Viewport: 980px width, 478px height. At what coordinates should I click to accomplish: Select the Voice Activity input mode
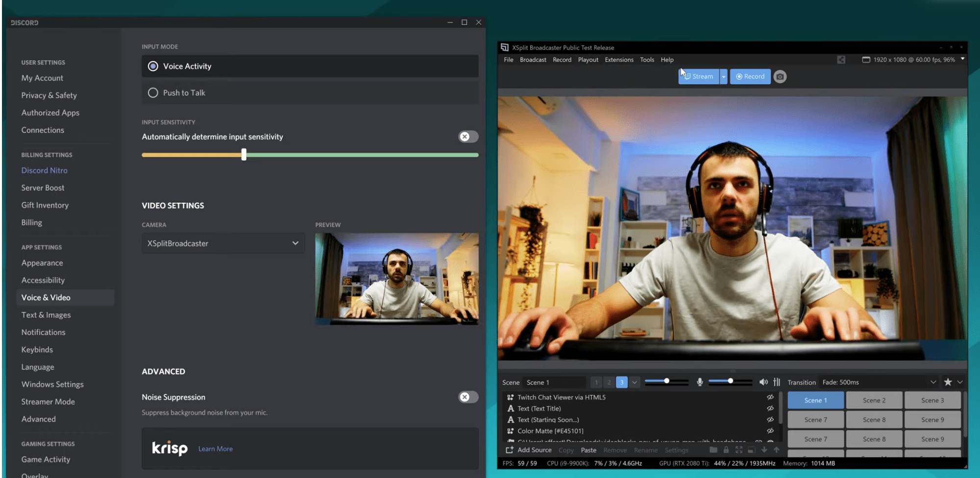[310, 66]
